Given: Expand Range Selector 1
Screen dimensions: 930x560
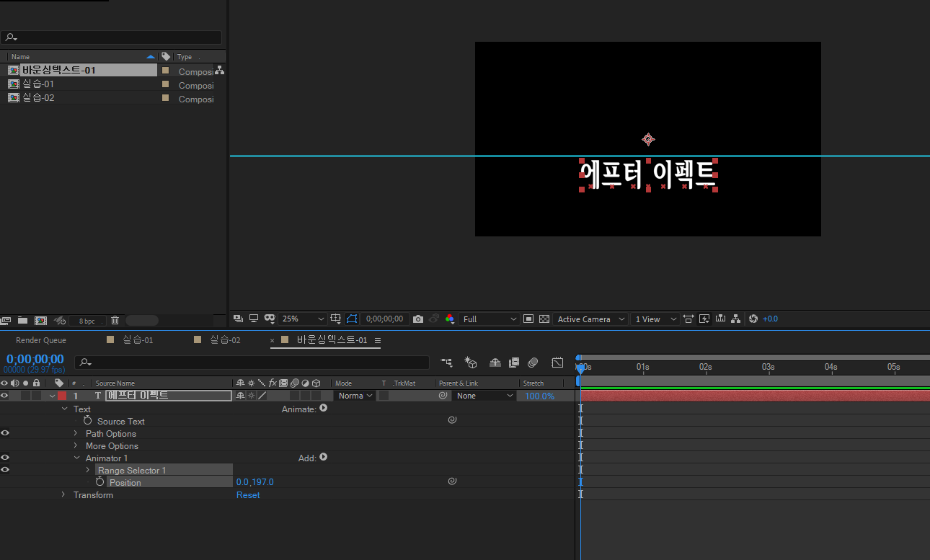Looking at the screenshot, I should click(88, 471).
